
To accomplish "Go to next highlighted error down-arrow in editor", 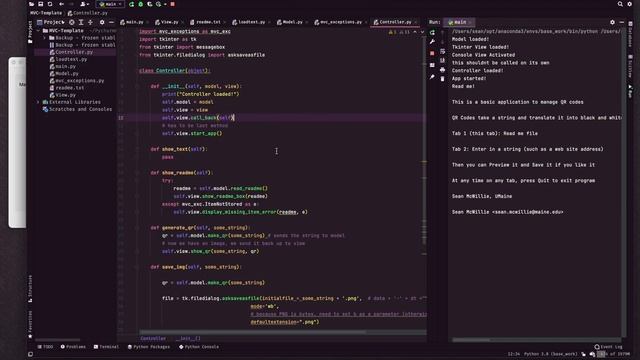I will 422,32.
